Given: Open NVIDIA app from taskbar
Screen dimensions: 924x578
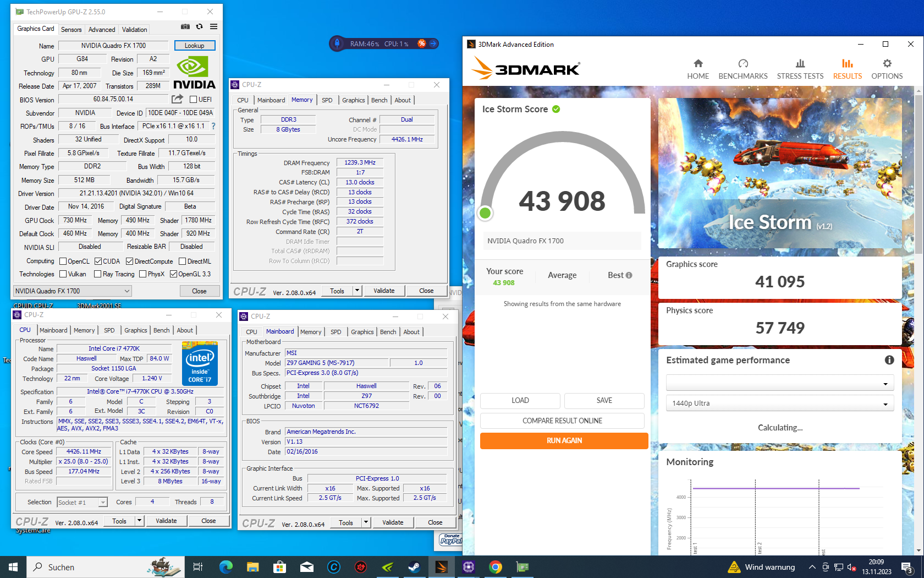Looking at the screenshot, I should click(x=387, y=567).
